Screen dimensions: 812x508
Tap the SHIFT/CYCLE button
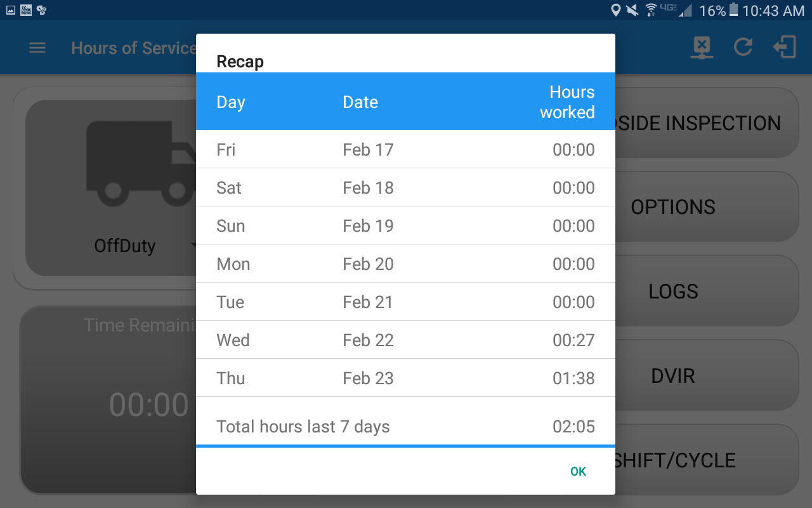click(704, 460)
